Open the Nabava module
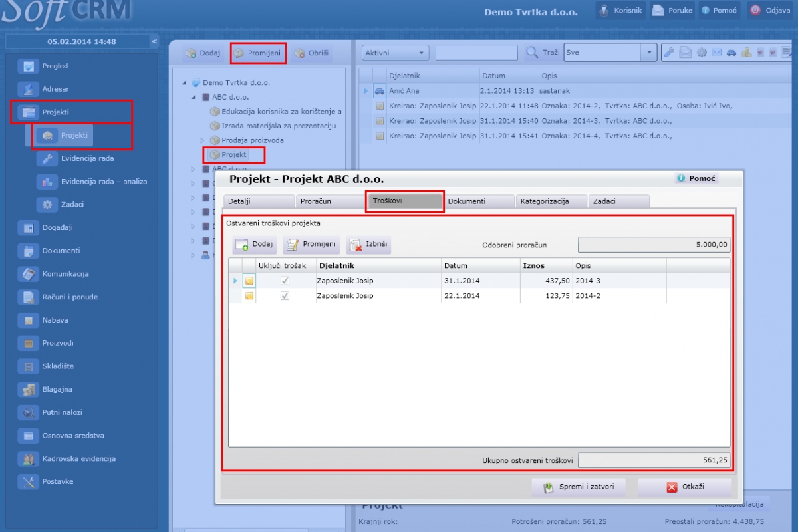Viewport: 798px width, 532px height. point(44,320)
